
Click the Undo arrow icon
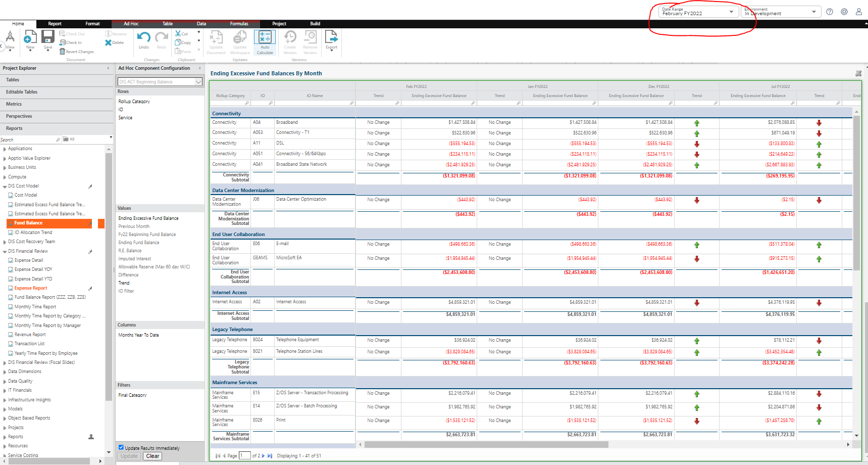click(x=143, y=37)
